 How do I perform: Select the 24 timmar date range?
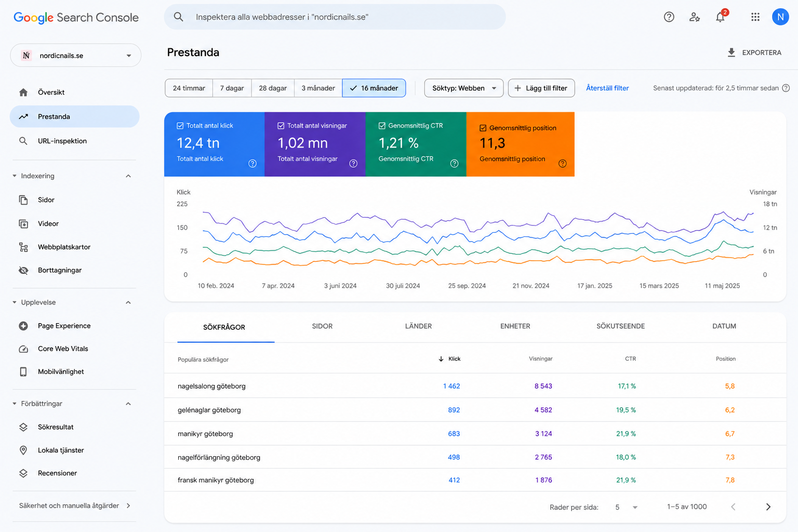click(189, 88)
